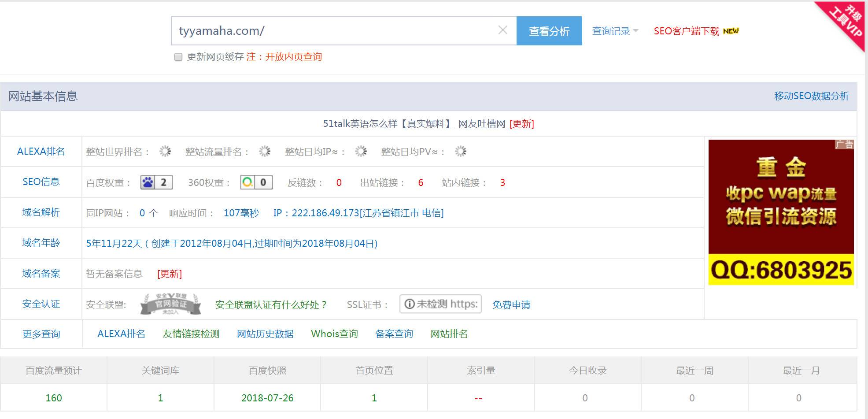Image resolution: width=868 pixels, height=419 pixels.
Task: Click the NEW badge beside SEO客户端下载
Action: [x=731, y=31]
